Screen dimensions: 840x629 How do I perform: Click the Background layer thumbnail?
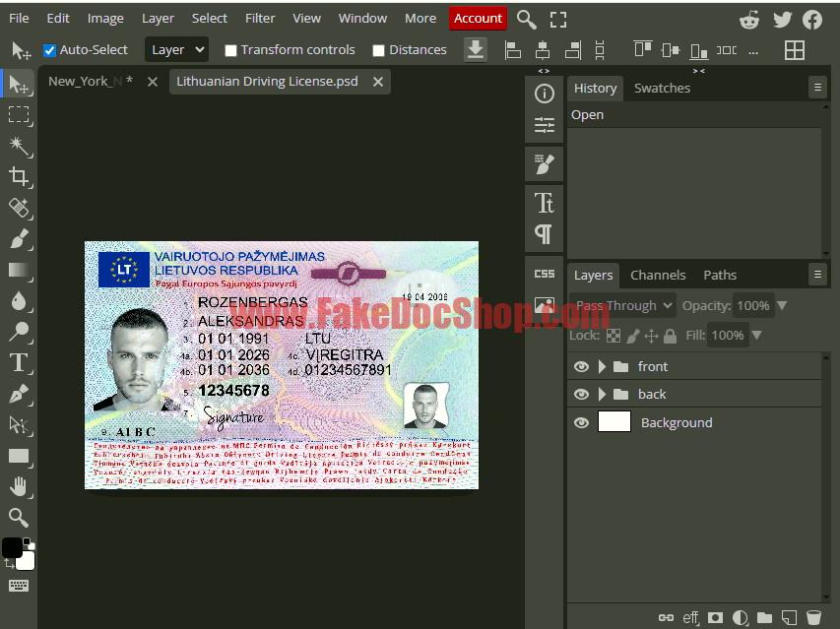click(x=614, y=422)
